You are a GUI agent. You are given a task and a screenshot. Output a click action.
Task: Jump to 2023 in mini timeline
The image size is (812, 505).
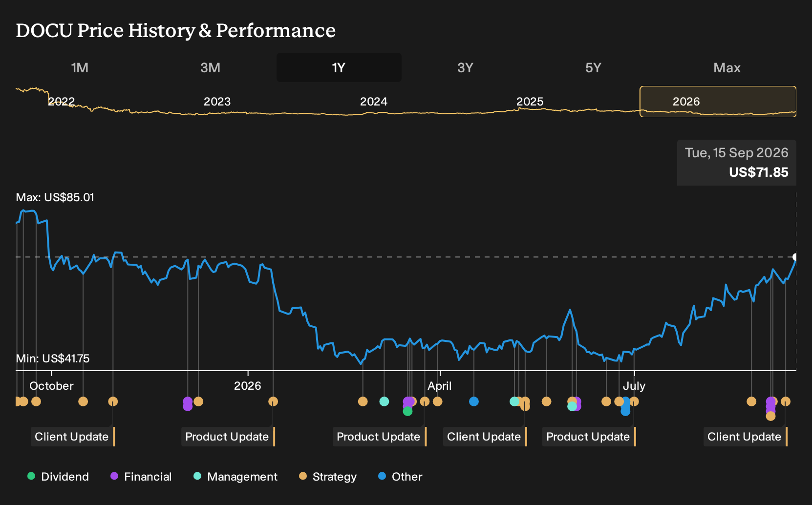pyautogui.click(x=217, y=102)
